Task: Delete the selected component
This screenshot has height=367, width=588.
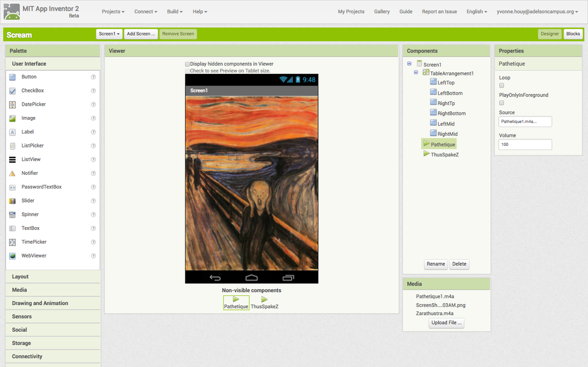Action: click(x=459, y=264)
